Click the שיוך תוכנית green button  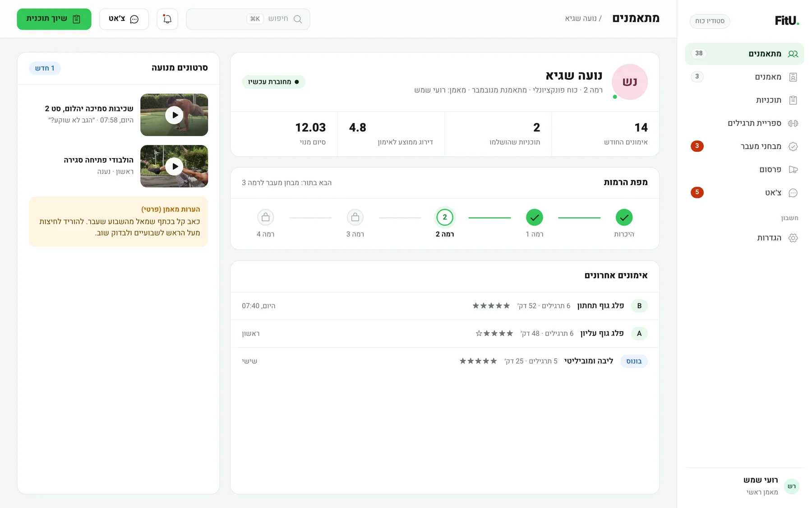pyautogui.click(x=54, y=19)
